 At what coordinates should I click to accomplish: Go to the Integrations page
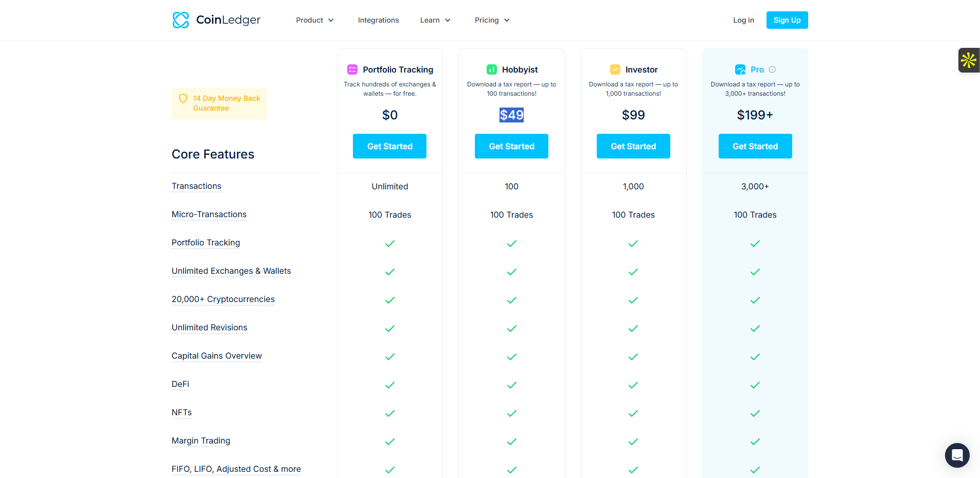(378, 20)
